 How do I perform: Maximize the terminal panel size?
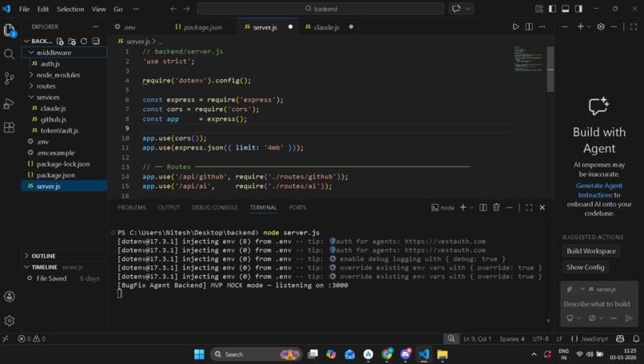[x=529, y=207]
